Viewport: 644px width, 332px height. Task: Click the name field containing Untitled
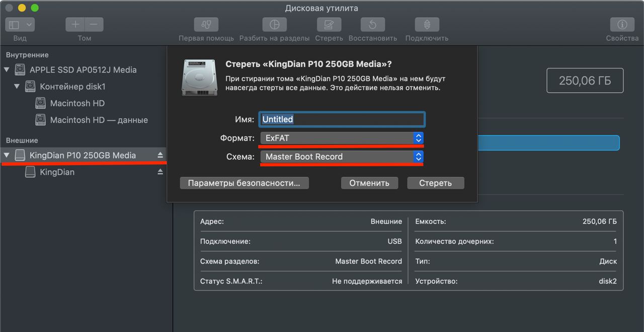point(342,119)
